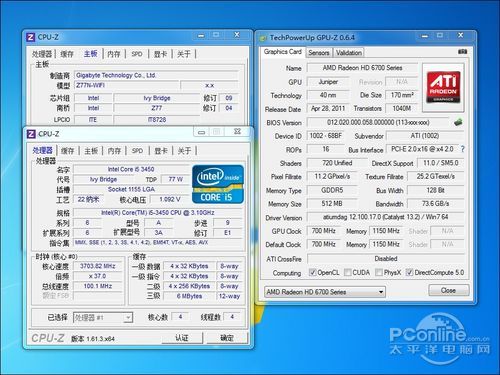Minimize the front CPU-Z window
The width and height of the screenshot is (500, 375).
pyautogui.click(x=201, y=132)
